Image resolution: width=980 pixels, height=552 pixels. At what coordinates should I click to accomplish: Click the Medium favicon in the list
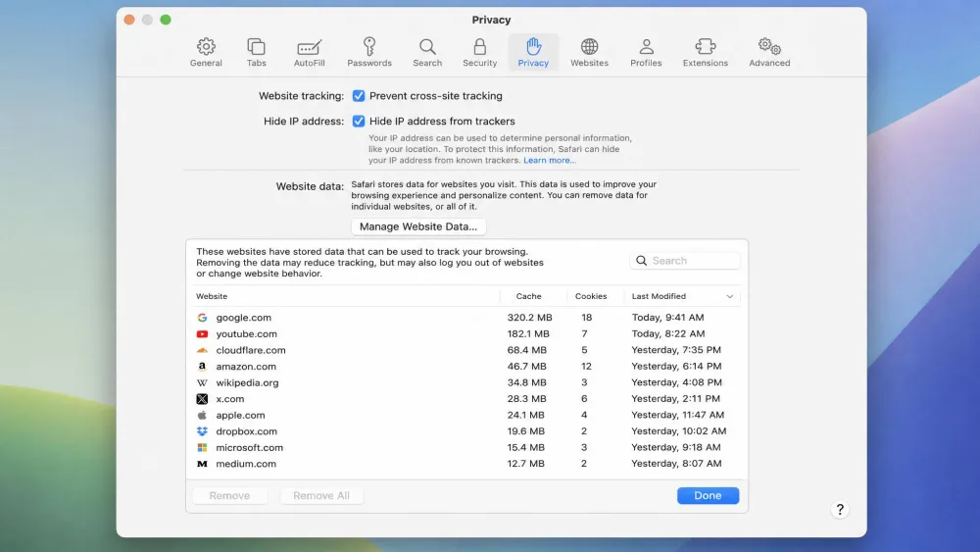pos(202,464)
